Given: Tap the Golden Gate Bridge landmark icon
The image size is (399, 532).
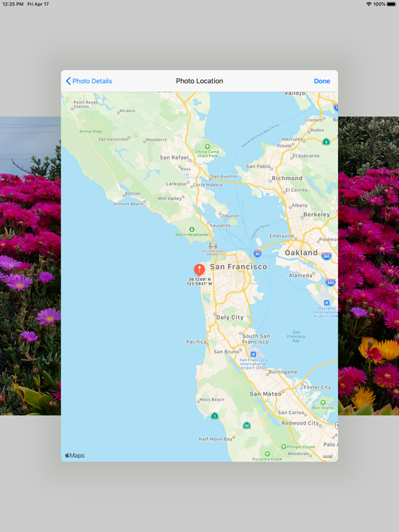Looking at the screenshot, I should click(213, 246).
